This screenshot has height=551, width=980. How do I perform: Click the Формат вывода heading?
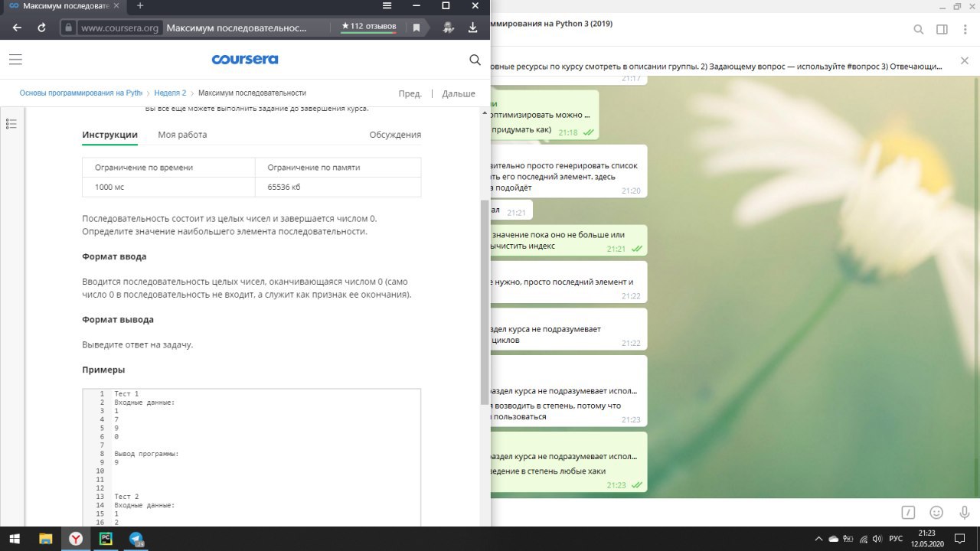pos(118,319)
